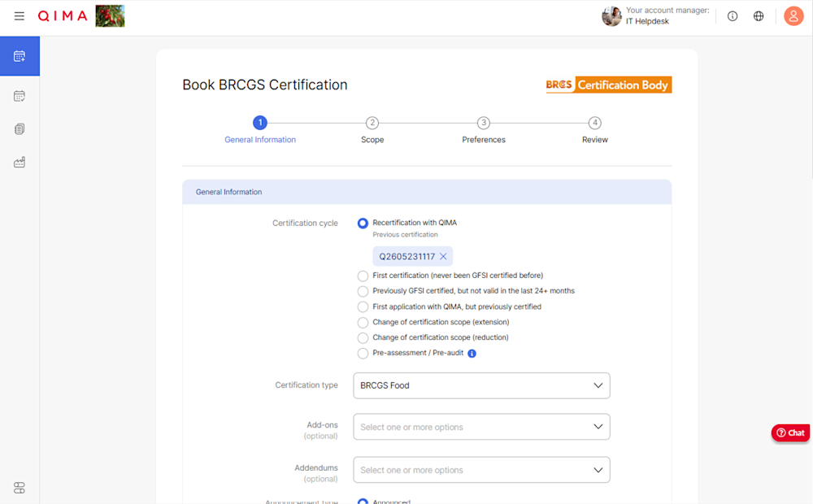Remove previous certification Q2605231117 tag
813x504 pixels.
443,257
